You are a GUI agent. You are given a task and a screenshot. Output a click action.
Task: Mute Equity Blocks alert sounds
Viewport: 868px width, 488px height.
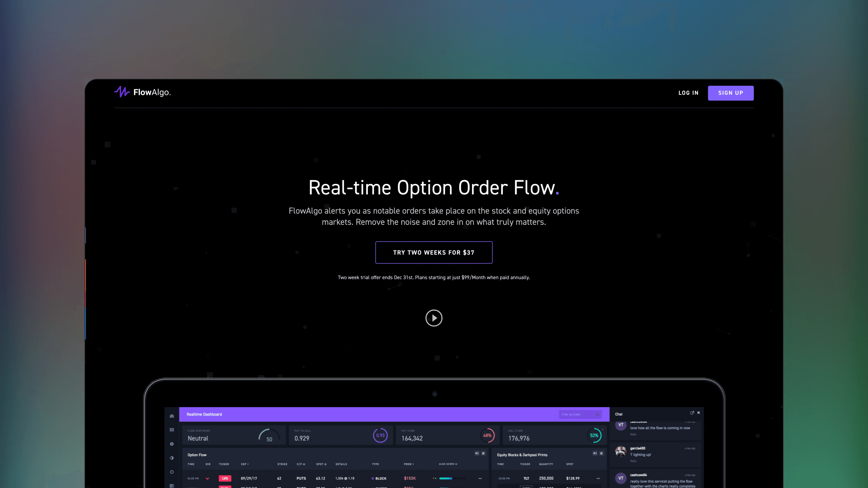(595, 453)
